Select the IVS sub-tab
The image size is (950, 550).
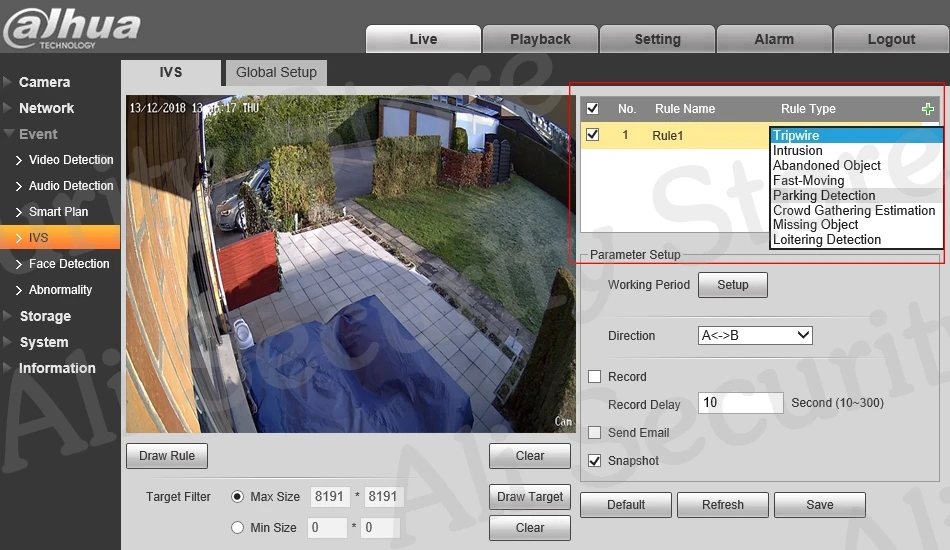point(171,73)
